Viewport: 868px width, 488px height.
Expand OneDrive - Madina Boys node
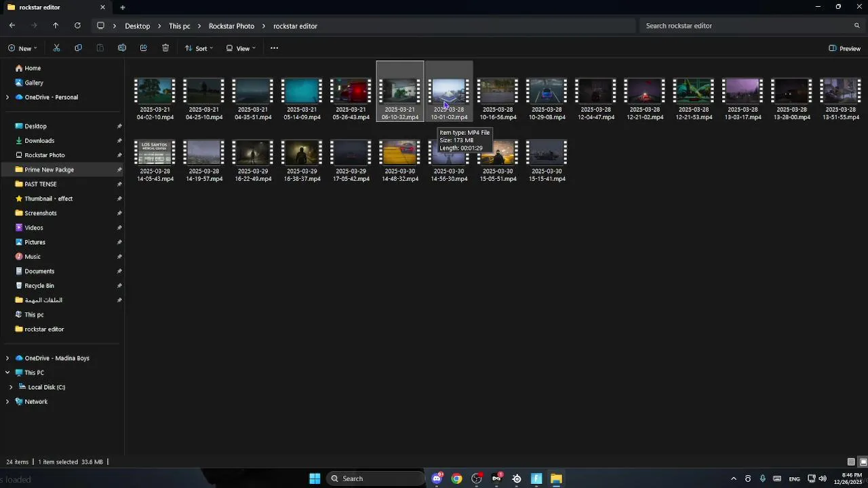pyautogui.click(x=7, y=358)
